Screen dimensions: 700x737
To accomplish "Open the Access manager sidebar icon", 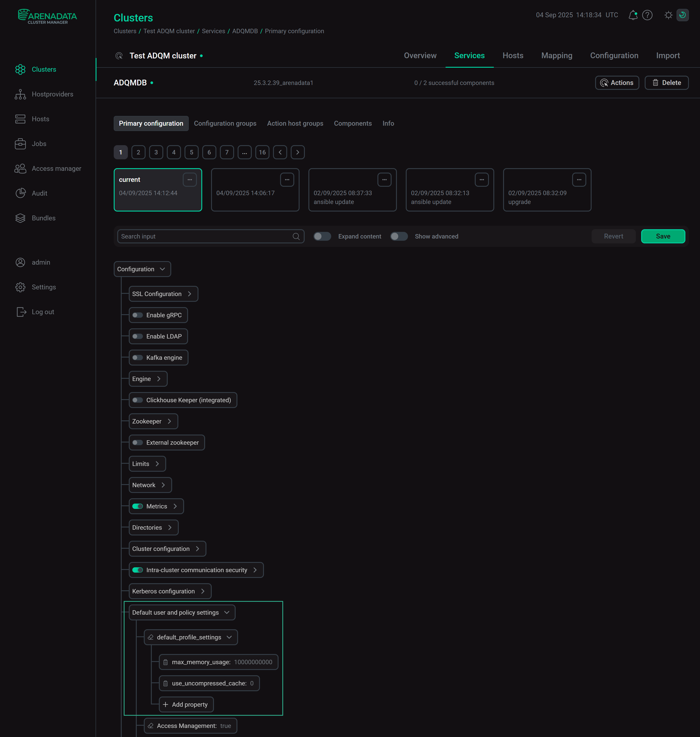I will pyautogui.click(x=21, y=168).
